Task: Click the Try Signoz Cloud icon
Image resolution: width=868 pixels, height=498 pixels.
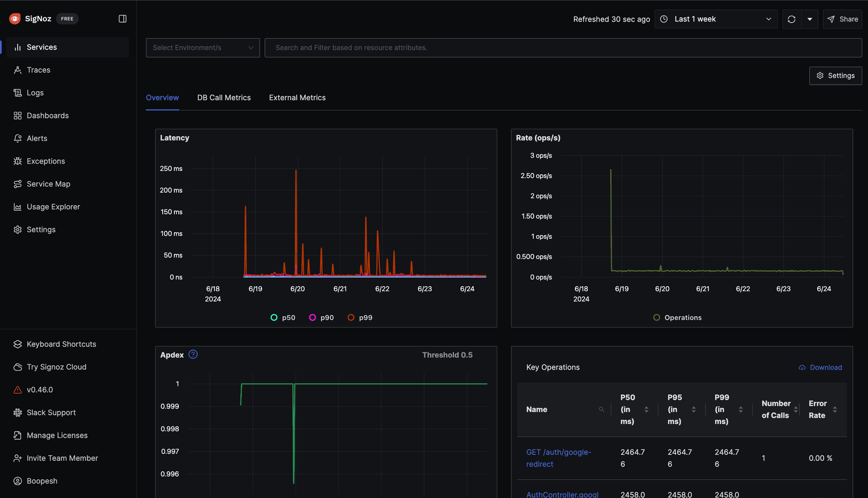Action: pos(17,367)
